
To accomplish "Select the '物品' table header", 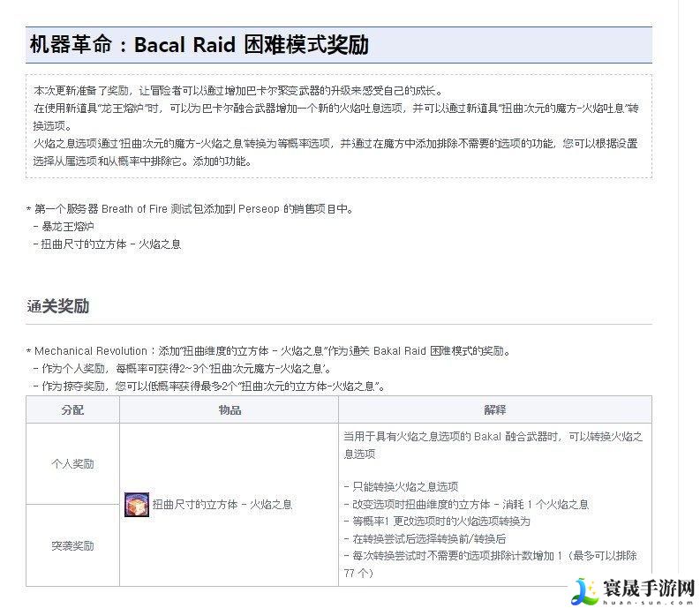I will 230,409.
